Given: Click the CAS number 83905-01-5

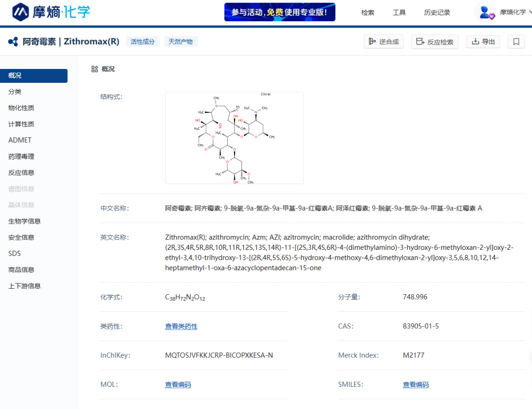Looking at the screenshot, I should 421,326.
